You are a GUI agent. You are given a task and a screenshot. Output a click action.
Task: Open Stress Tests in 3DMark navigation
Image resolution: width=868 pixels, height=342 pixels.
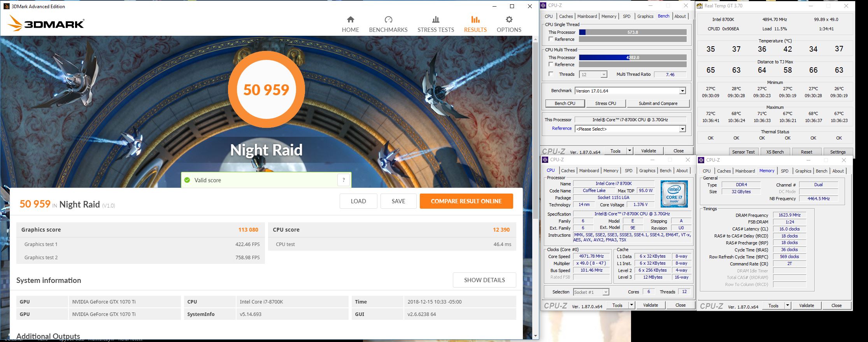tap(436, 24)
